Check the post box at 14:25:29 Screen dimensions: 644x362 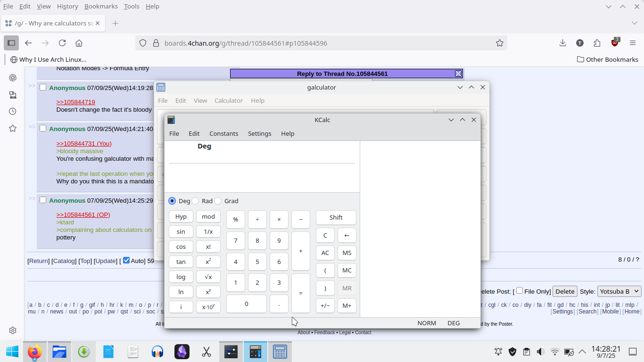tap(43, 200)
